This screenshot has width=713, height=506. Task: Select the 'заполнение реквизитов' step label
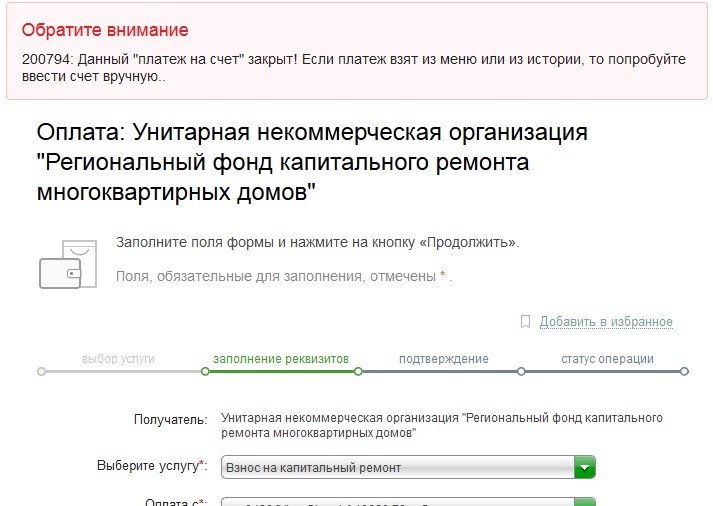[281, 358]
